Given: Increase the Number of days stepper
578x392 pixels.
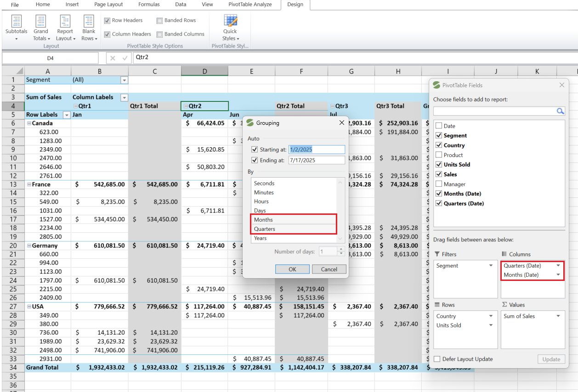Looking at the screenshot, I should coord(340,249).
